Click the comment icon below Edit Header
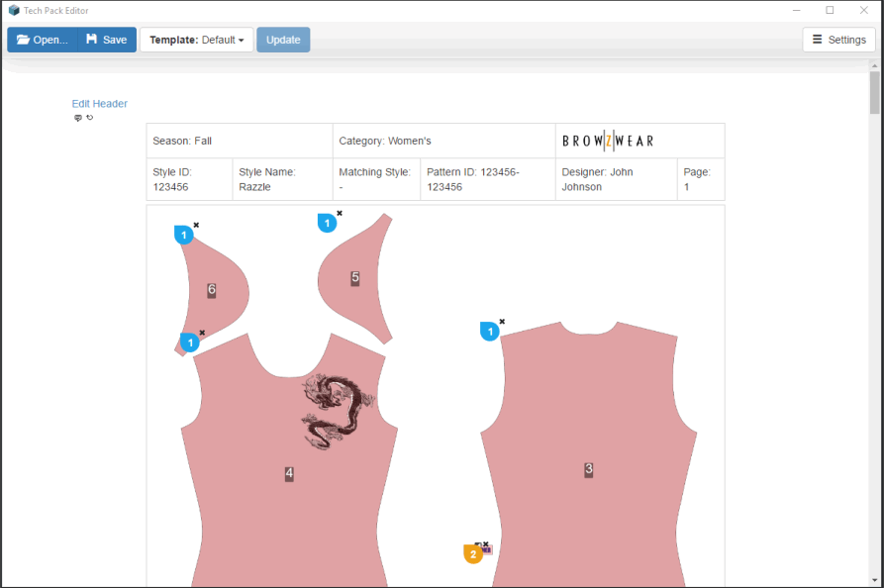The width and height of the screenshot is (884, 588). [x=78, y=118]
